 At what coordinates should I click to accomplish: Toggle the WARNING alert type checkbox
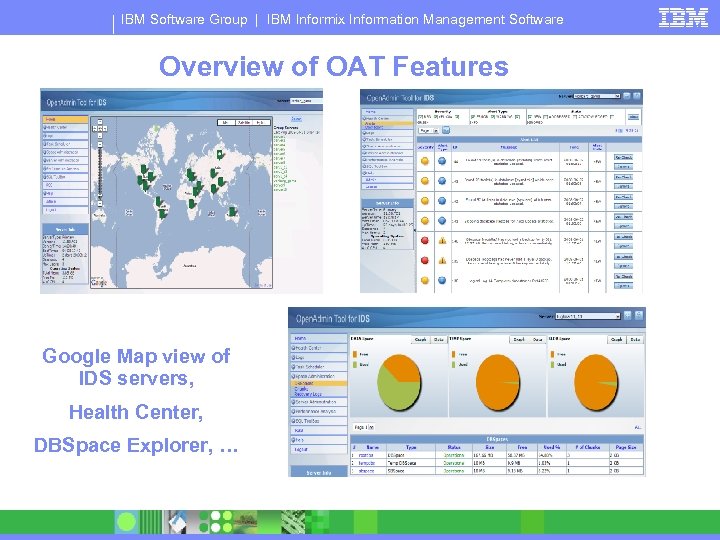tap(493, 117)
